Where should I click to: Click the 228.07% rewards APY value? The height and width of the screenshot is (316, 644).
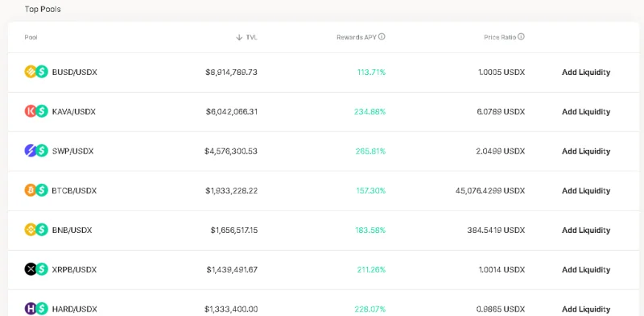point(370,309)
